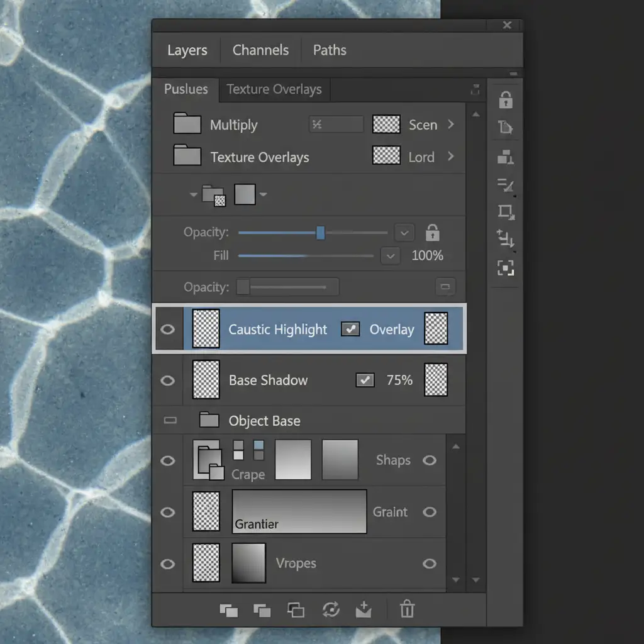Select the Texture Overlays sub-tab
The width and height of the screenshot is (644, 644).
point(274,89)
